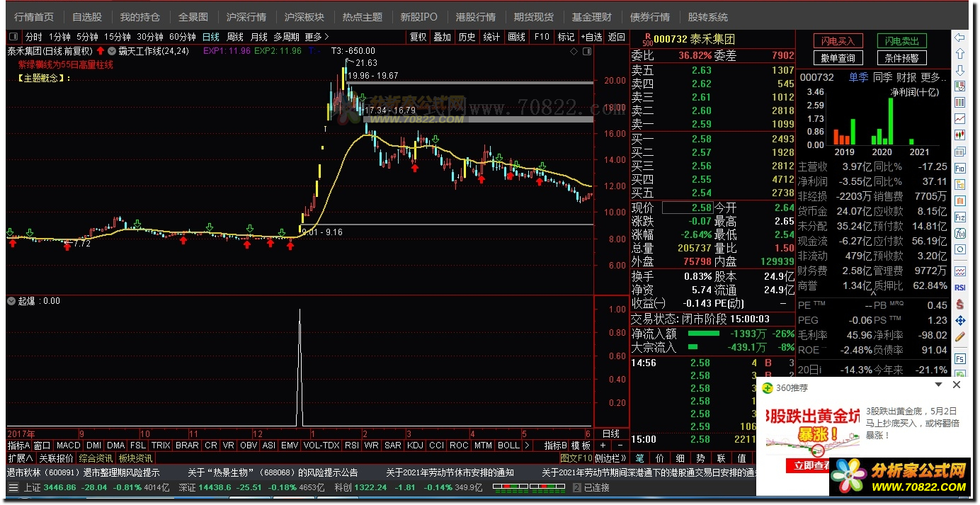980x505 pixels.
Task: Click the circle icon in right sidebar
Action: [x=960, y=249]
